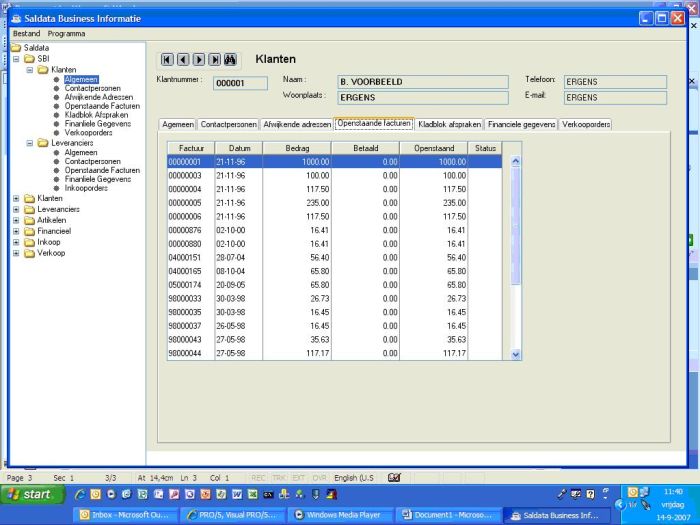Click the Financieel folder icon
Screen dimensions: 700x525
tap(28, 231)
